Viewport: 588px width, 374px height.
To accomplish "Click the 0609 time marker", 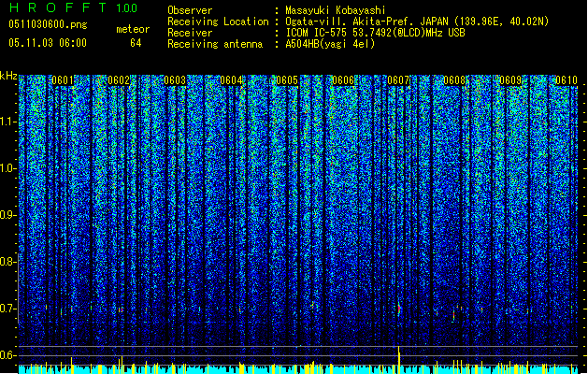I will [x=510, y=80].
